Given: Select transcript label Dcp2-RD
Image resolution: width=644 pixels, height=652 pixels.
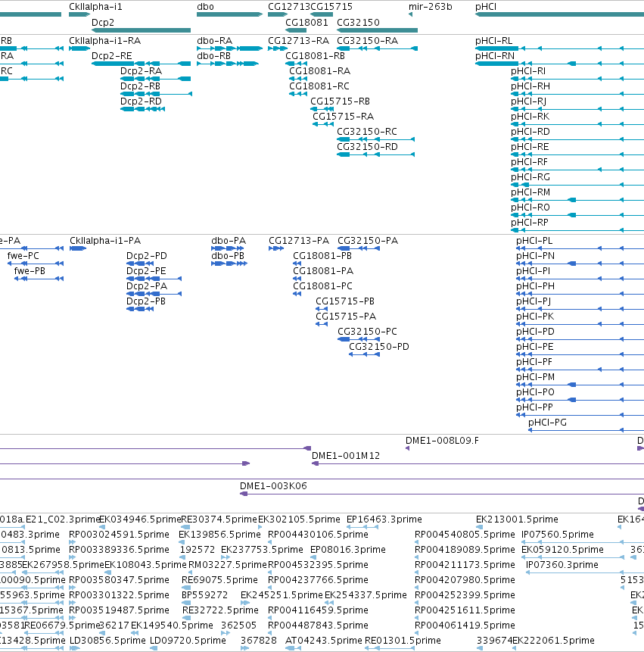Looking at the screenshot, I should (141, 101).
